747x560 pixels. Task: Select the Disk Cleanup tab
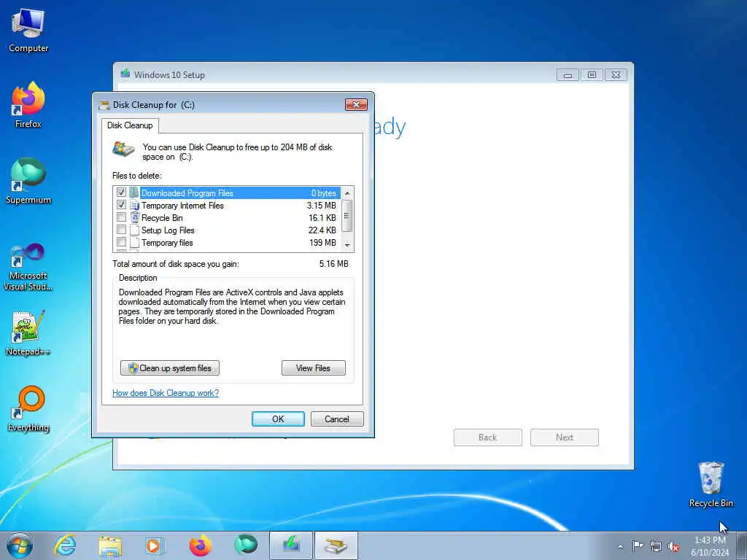(130, 125)
